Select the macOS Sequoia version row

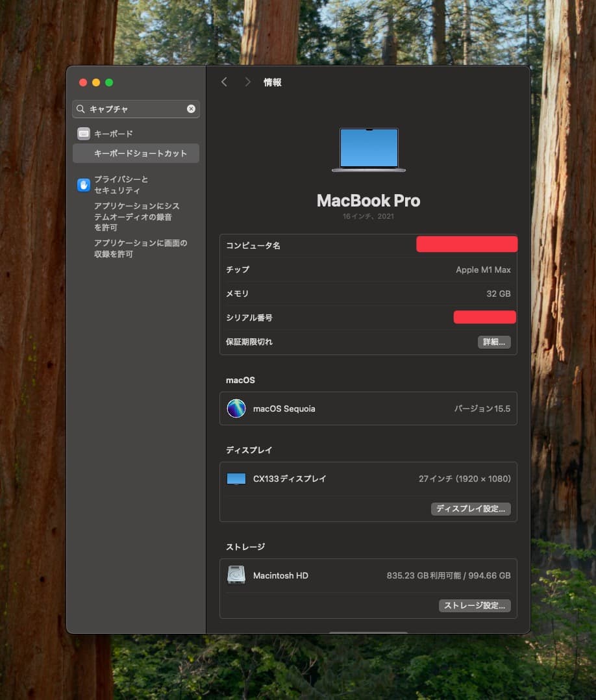tap(368, 408)
